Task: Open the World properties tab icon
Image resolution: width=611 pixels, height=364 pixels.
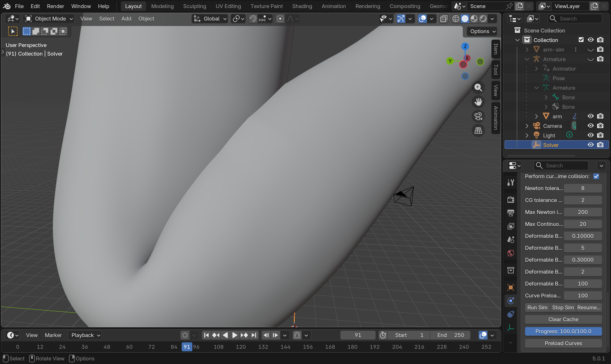Action: (x=511, y=253)
